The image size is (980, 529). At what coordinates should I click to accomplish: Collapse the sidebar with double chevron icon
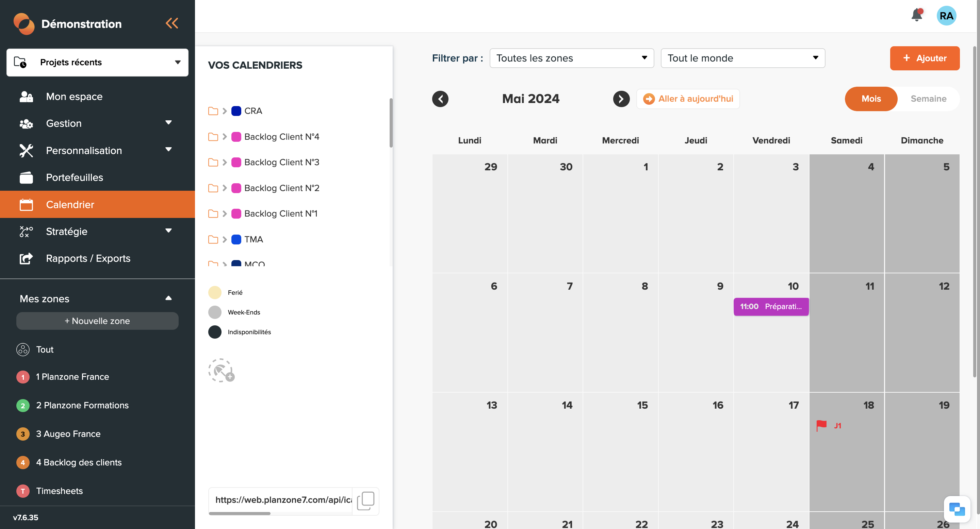[171, 23]
